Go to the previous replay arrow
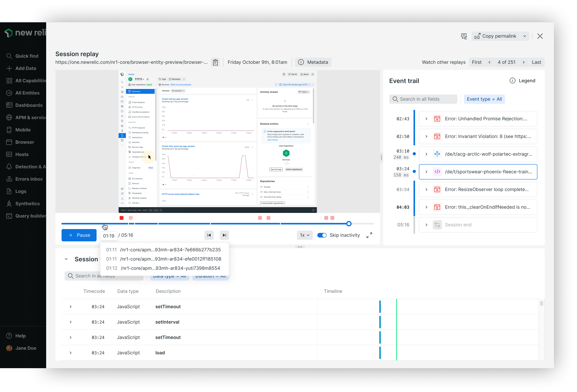The height and width of the screenshot is (392, 577). [489, 62]
